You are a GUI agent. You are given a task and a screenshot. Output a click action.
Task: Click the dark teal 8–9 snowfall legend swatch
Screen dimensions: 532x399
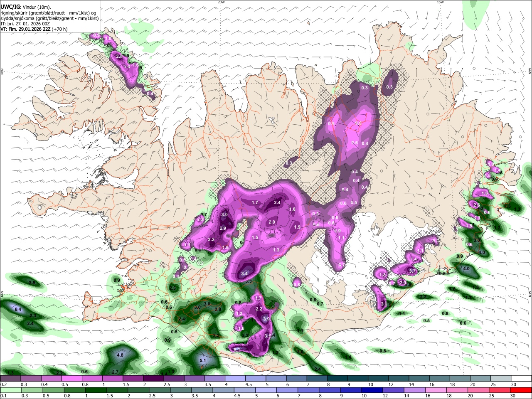click(337, 379)
